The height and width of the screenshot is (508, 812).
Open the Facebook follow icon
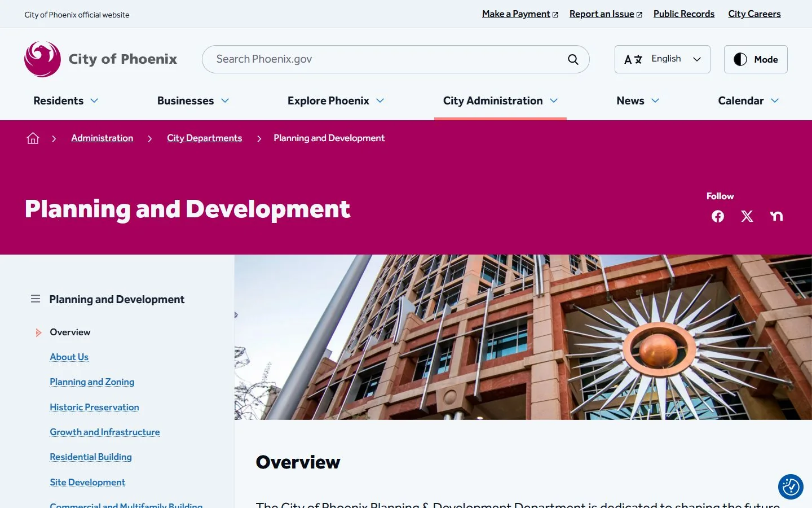pos(718,216)
